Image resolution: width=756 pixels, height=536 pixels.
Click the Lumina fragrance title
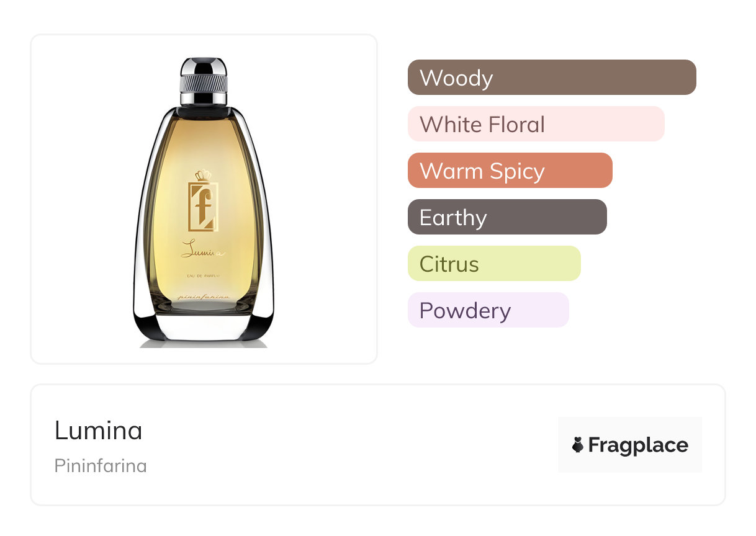pyautogui.click(x=99, y=430)
